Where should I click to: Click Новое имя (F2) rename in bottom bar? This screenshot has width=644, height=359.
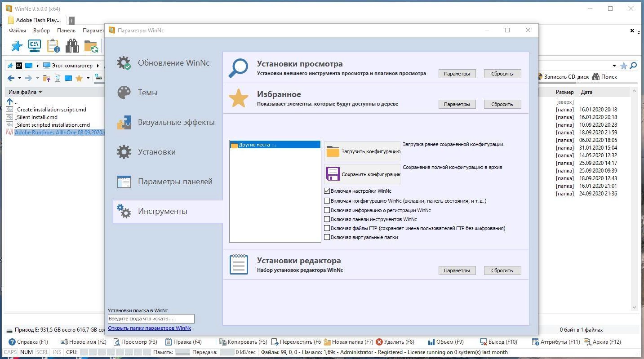pos(84,342)
